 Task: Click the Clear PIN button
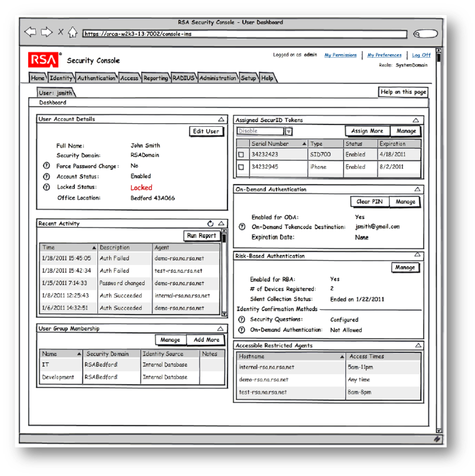click(369, 201)
